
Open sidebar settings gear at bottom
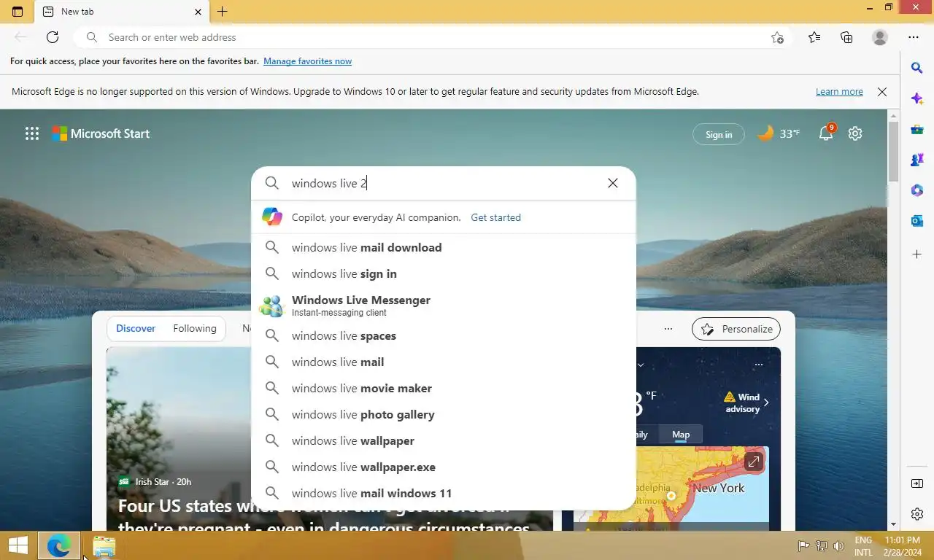pyautogui.click(x=917, y=514)
